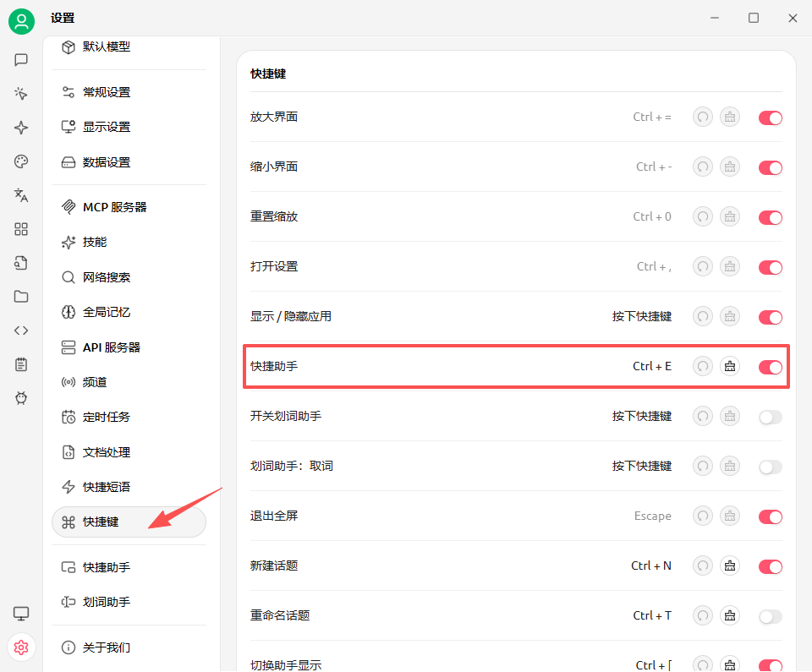Click the Ctrl + E shortcut field
The height and width of the screenshot is (672, 812).
tap(652, 366)
